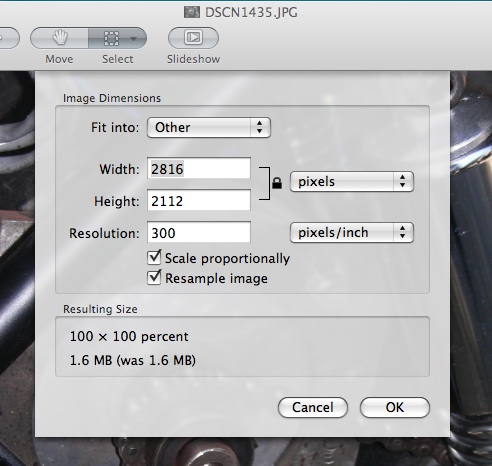Open the pixels unit dropdown
This screenshot has height=466, width=492.
(x=352, y=182)
